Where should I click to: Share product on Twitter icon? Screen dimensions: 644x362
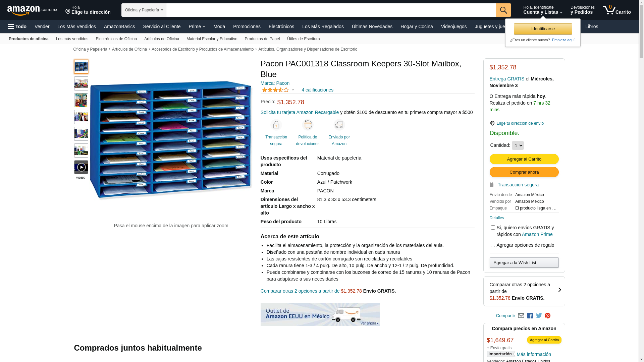click(x=539, y=316)
